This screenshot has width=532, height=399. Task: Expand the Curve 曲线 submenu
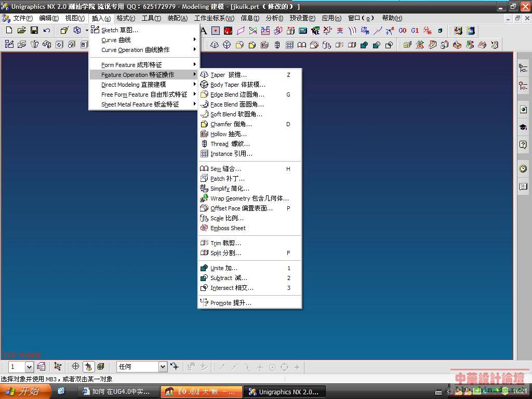click(x=144, y=39)
